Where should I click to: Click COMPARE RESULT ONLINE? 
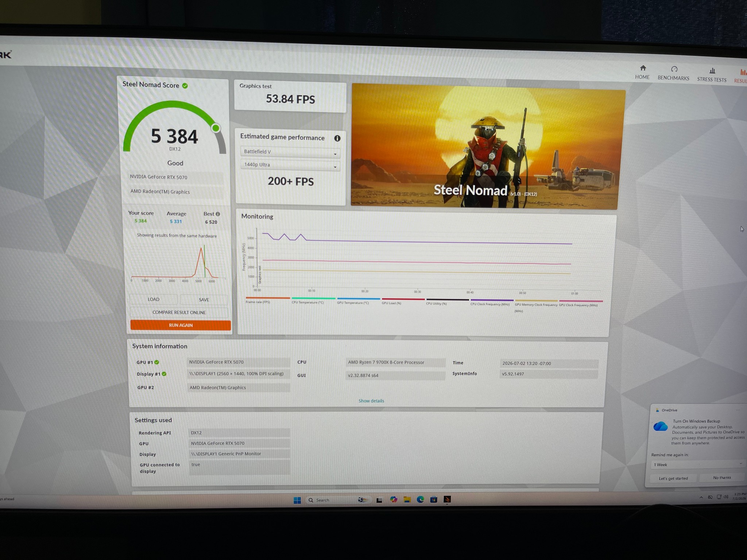click(x=179, y=312)
